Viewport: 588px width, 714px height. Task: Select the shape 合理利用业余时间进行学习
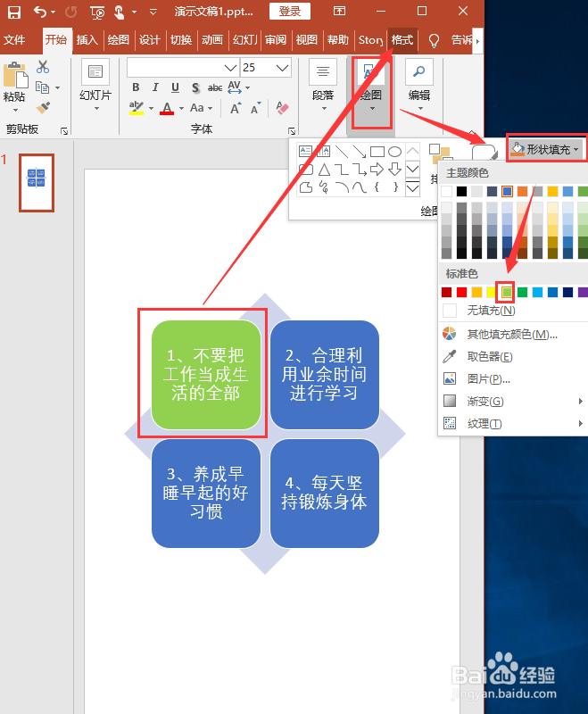click(325, 374)
